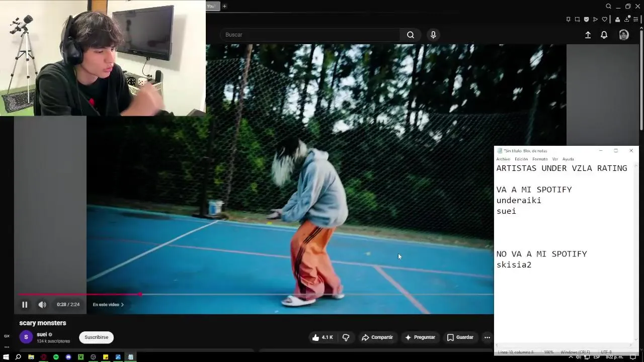Open File Explorer from the taskbar
Viewport: 644px width, 362px height.
pos(31,357)
